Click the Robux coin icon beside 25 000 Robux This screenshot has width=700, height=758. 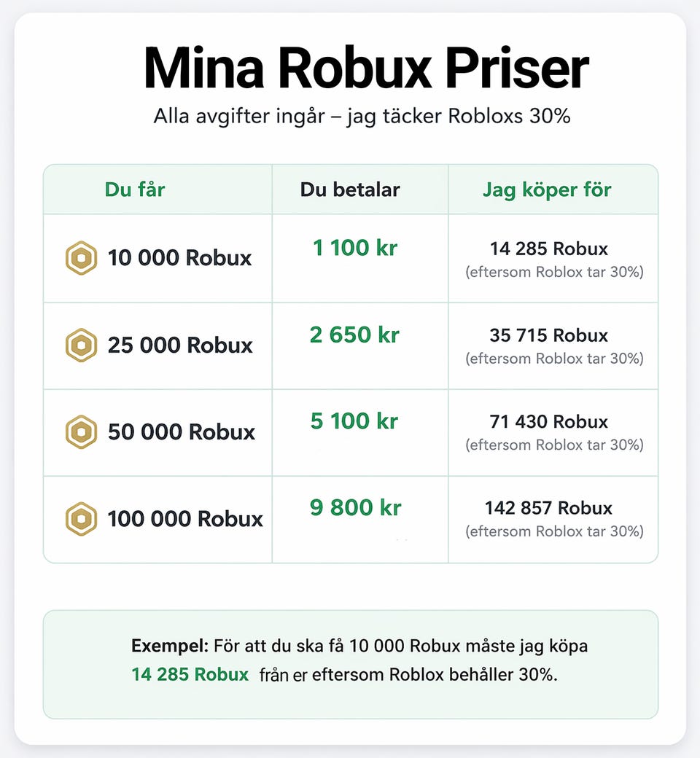tap(81, 344)
